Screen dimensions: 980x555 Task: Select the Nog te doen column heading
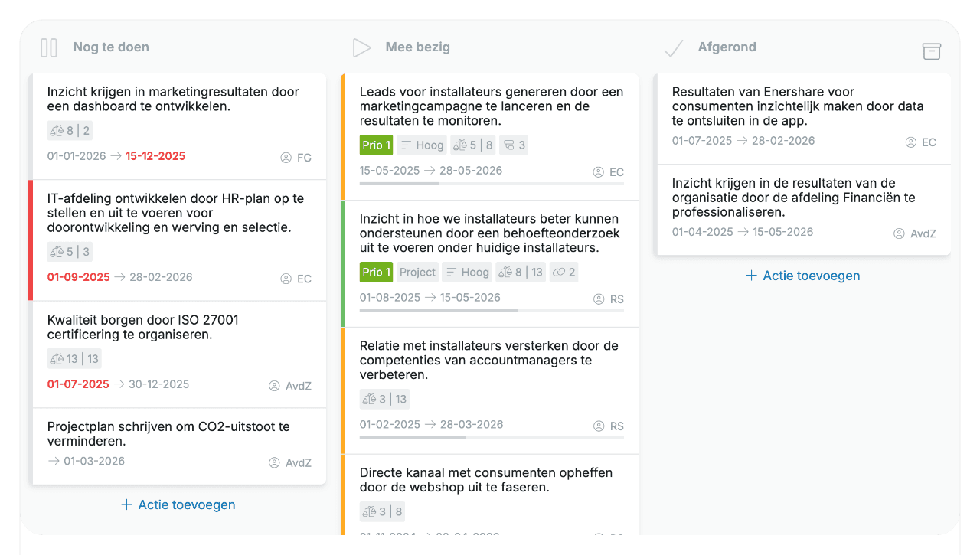111,47
